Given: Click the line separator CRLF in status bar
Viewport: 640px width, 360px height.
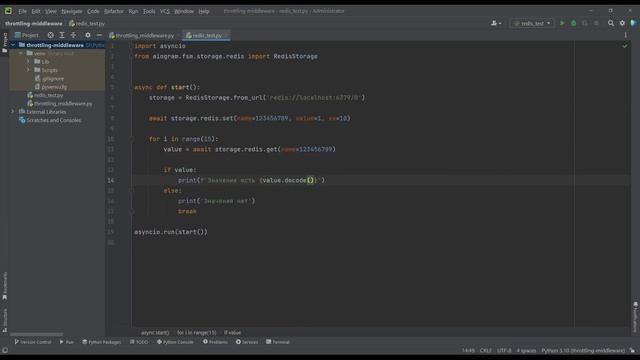Looking at the screenshot, I should point(486,351).
